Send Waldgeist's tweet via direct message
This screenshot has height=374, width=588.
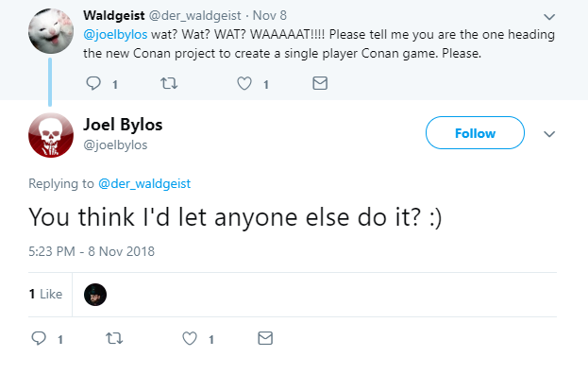click(x=320, y=83)
